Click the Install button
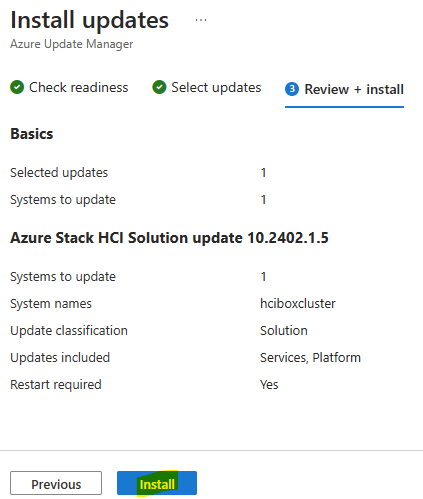 [157, 483]
